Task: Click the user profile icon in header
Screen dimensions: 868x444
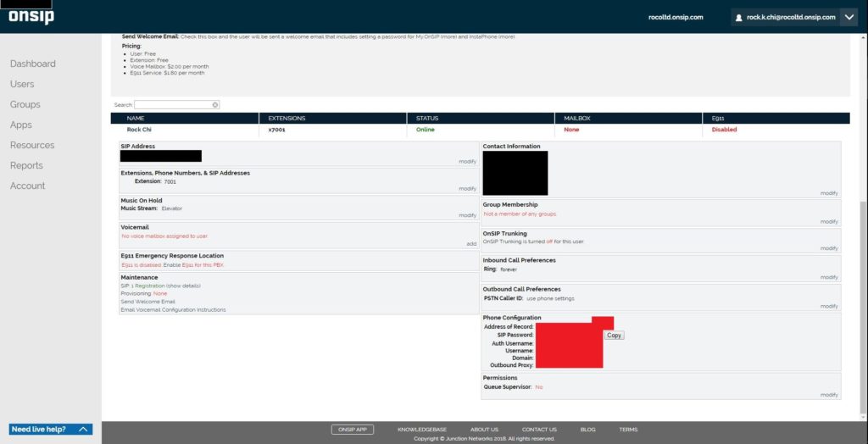Action: [x=739, y=17]
